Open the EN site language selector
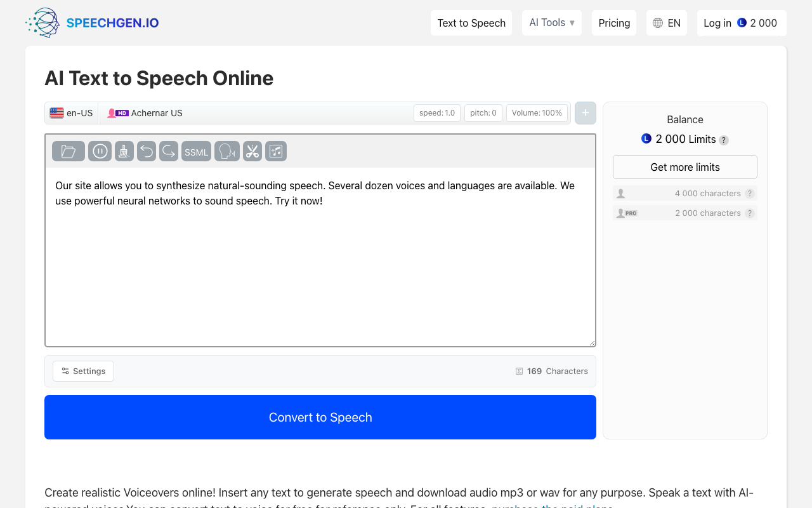Screen dimensions: 812x508 (666, 23)
